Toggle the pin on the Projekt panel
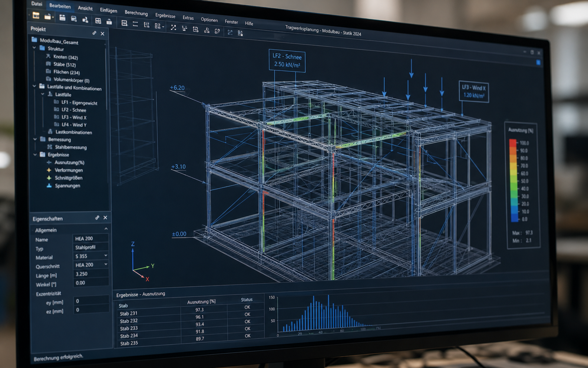The width and height of the screenshot is (588, 368). 94,33
